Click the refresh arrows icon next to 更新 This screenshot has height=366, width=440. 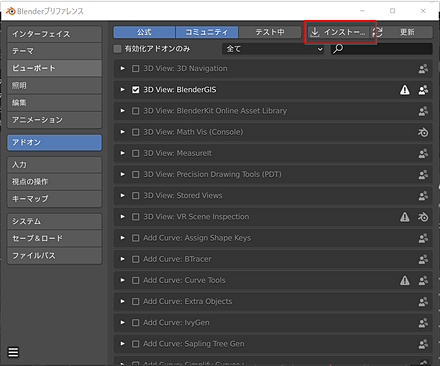tap(378, 32)
